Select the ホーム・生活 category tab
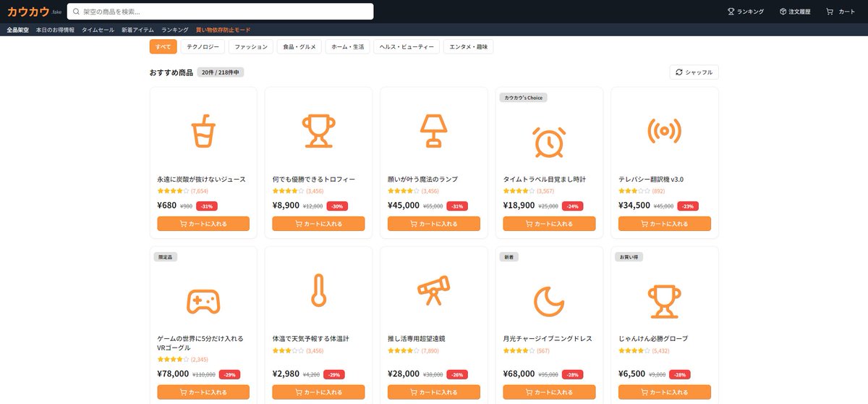Viewport: 868px width, 404px height. tap(346, 46)
